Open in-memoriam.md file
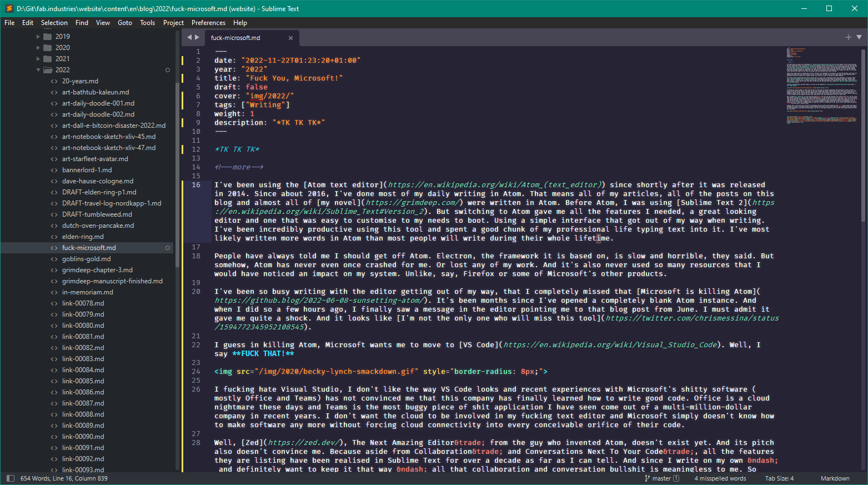Screen dimensions: 868x485 tap(87, 292)
